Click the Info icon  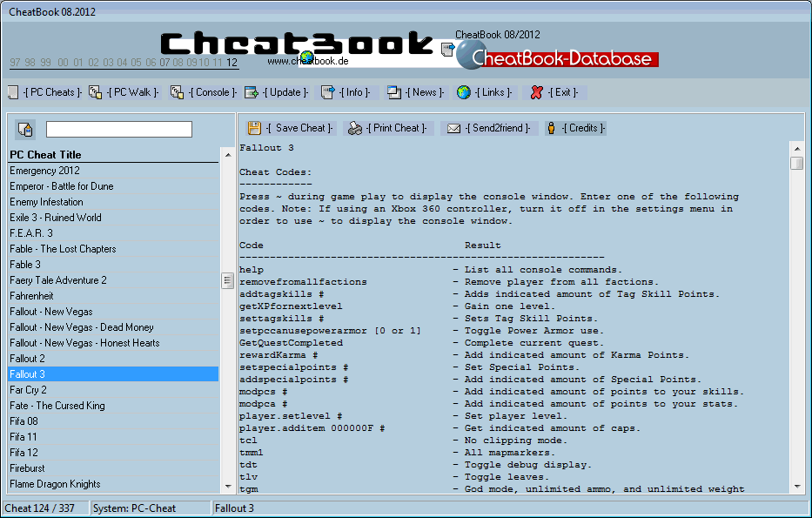[x=328, y=93]
